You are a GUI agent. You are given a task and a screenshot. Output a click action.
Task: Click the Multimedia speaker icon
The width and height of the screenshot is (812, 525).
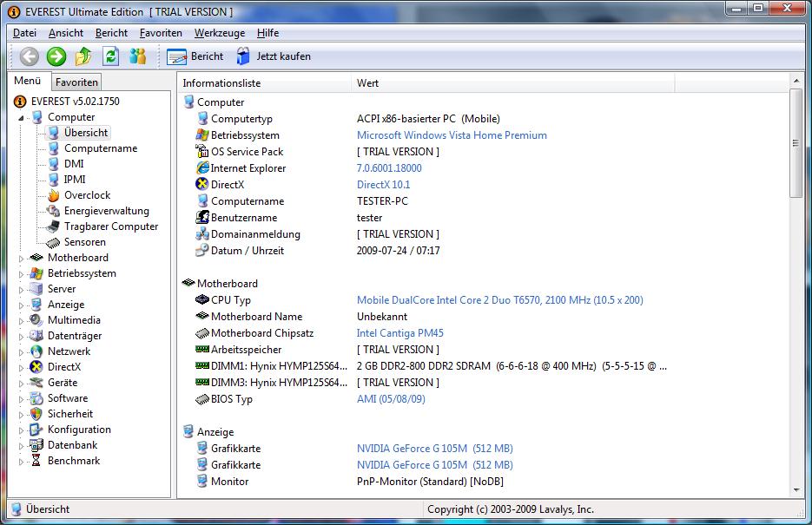tap(36, 320)
